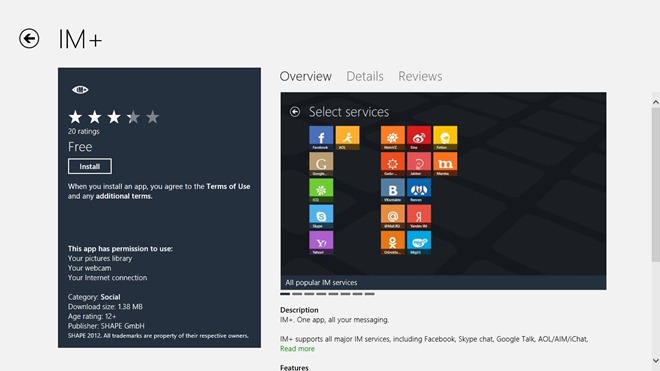Image resolution: width=660 pixels, height=371 pixels.
Task: Click the 'All popular IM services' caption
Action: pyautogui.click(x=321, y=283)
